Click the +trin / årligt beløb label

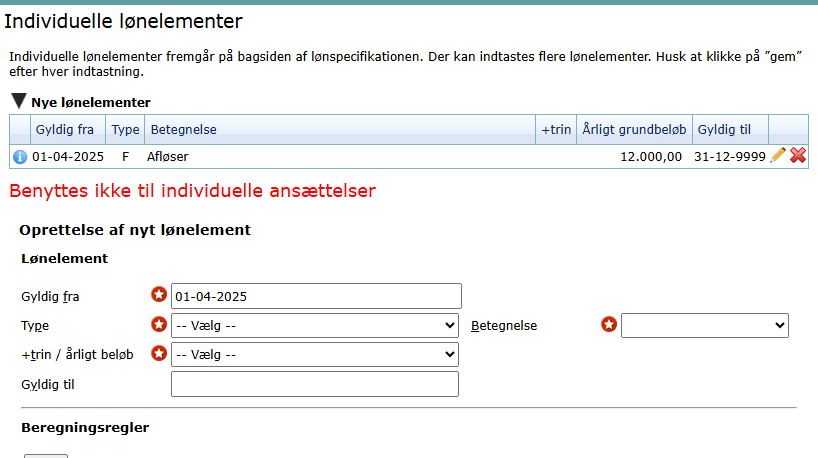coord(77,355)
